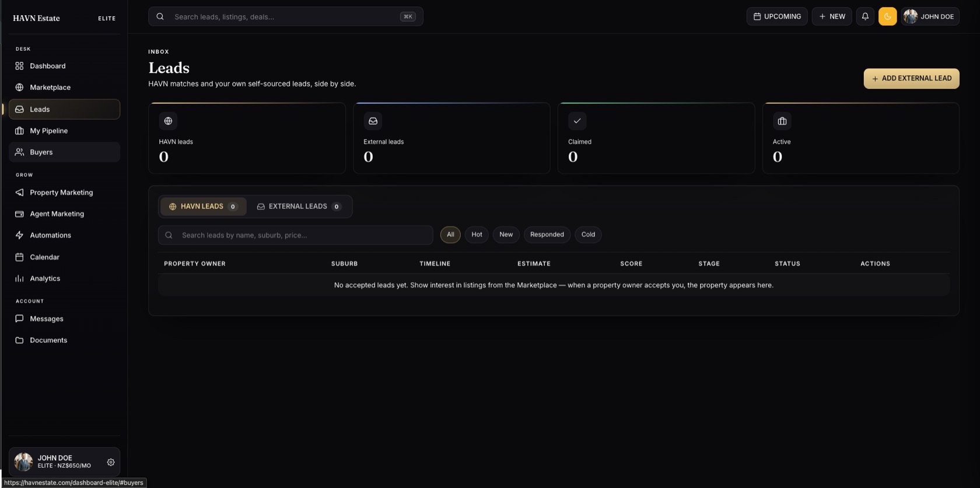Open John Doe profile menu in top bar

[930, 16]
